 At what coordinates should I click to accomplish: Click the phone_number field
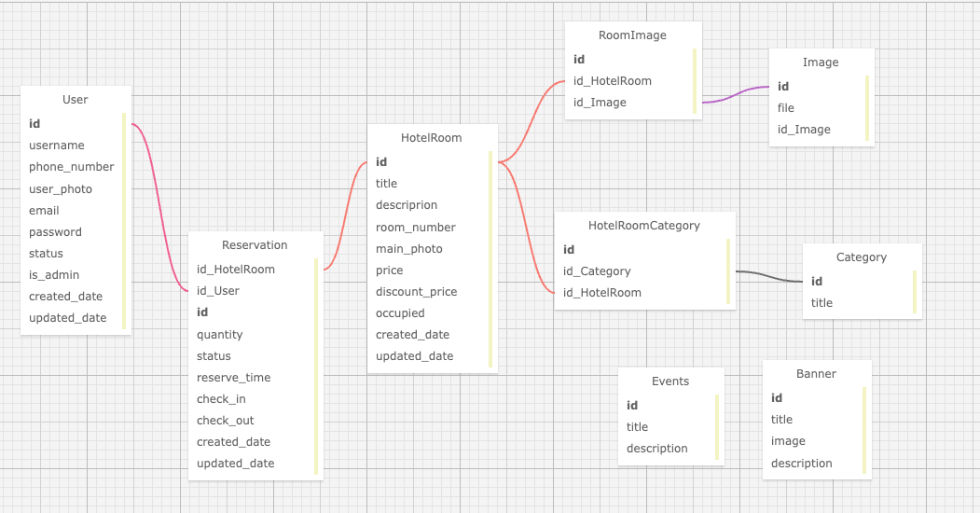(x=71, y=167)
